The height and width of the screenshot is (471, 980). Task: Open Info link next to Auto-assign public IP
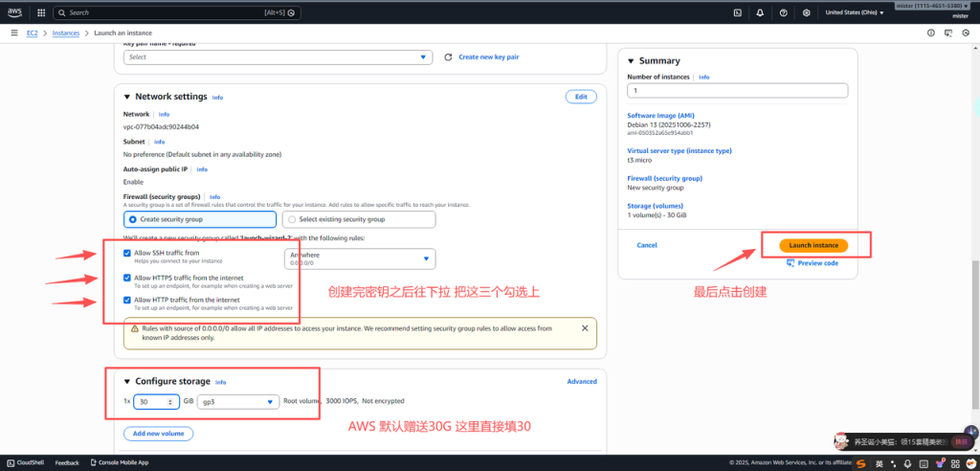(x=202, y=169)
